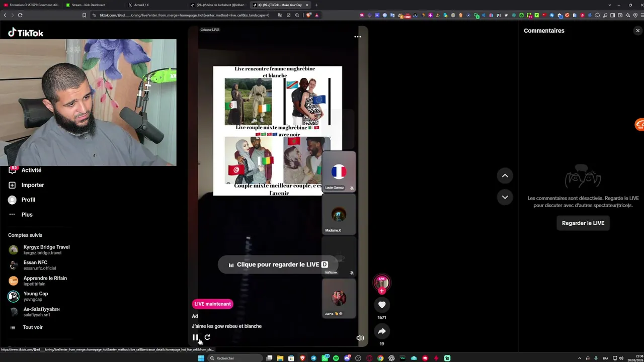Bookmark this page from the address bar
This screenshot has height=362, width=644.
click(x=84, y=15)
